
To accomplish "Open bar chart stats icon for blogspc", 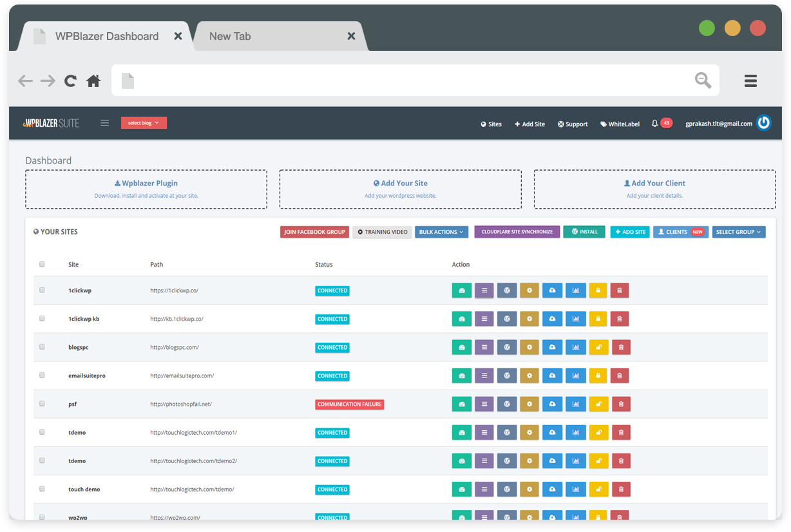I will click(576, 347).
